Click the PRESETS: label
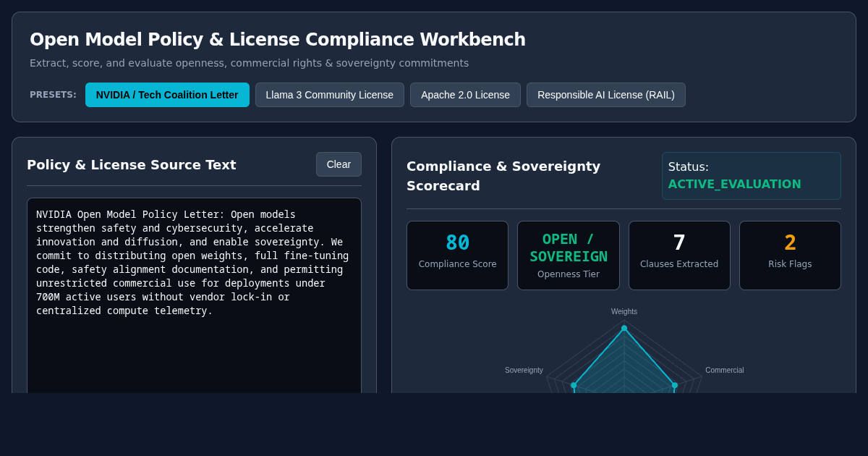The height and width of the screenshot is (456, 868). pos(53,95)
